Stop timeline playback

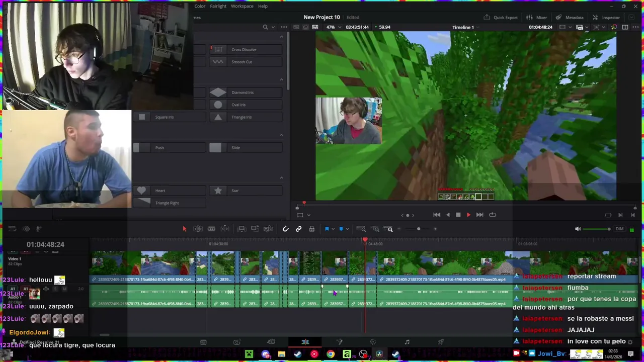click(458, 215)
